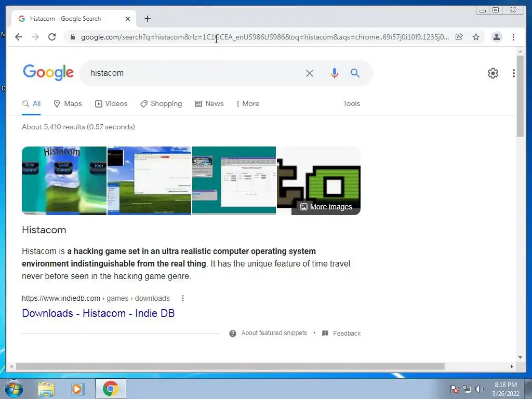Image resolution: width=532 pixels, height=399 pixels.
Task: Click the Google logo
Action: coord(48,73)
